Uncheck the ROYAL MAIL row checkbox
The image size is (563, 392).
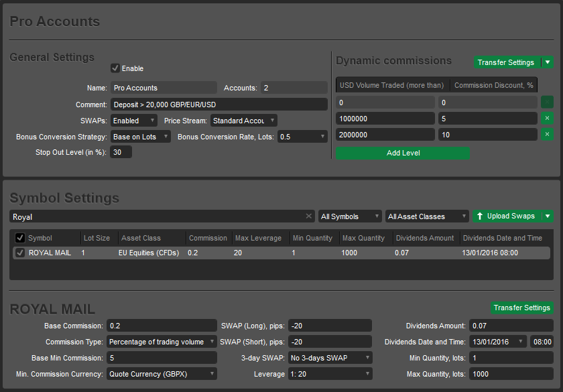20,253
